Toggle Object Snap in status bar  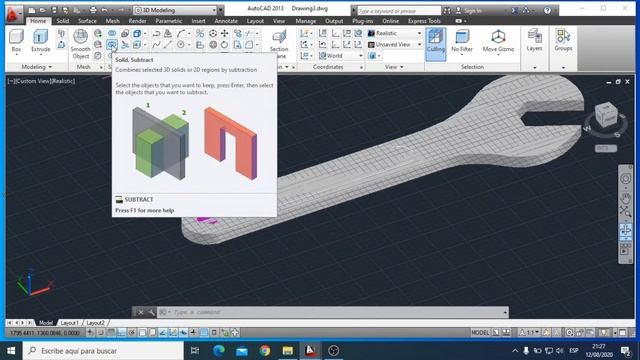point(142,333)
